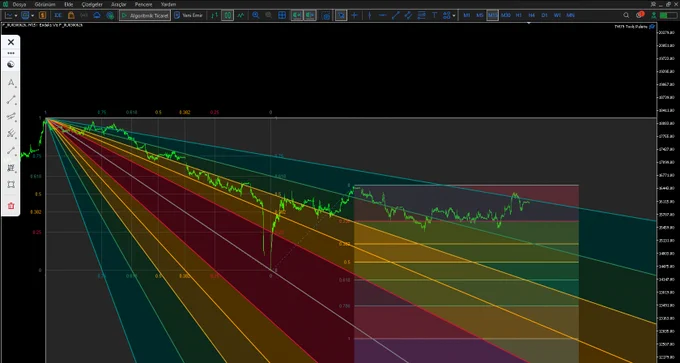Expand the shapes dropdown arrow
Screen dimensions: 680x363
[454, 16]
